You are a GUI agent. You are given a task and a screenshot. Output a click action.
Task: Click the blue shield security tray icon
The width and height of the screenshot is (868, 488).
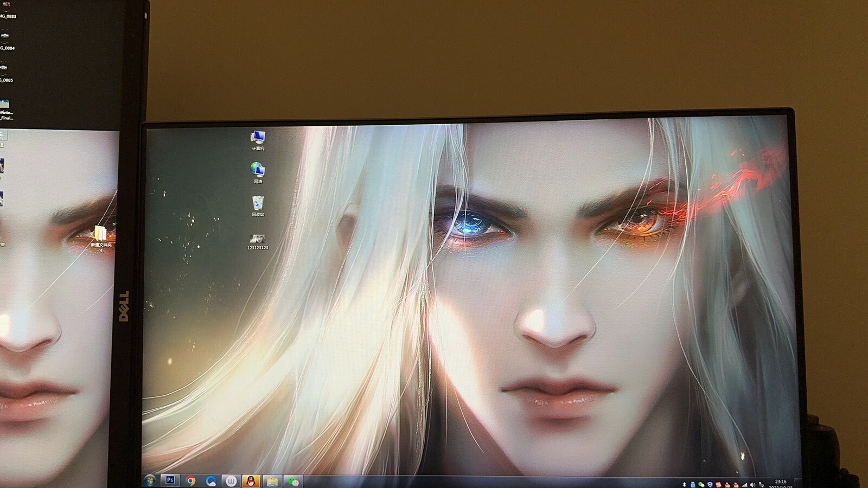pos(710,484)
